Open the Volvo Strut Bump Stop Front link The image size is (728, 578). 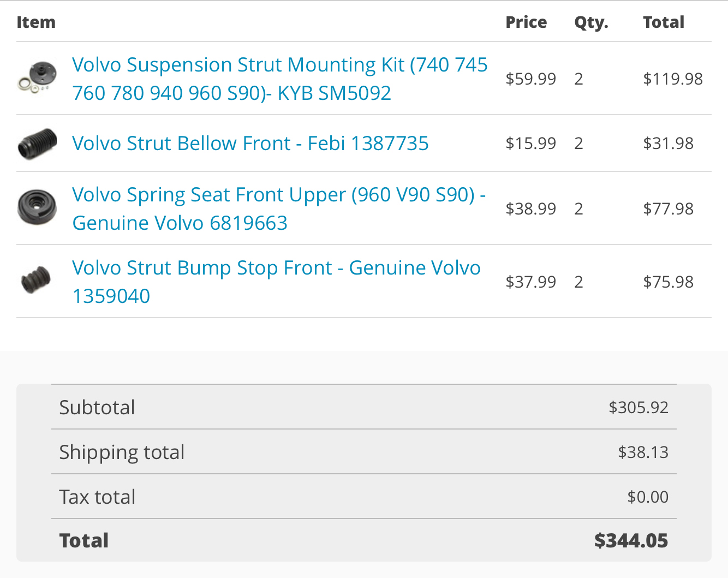click(276, 282)
